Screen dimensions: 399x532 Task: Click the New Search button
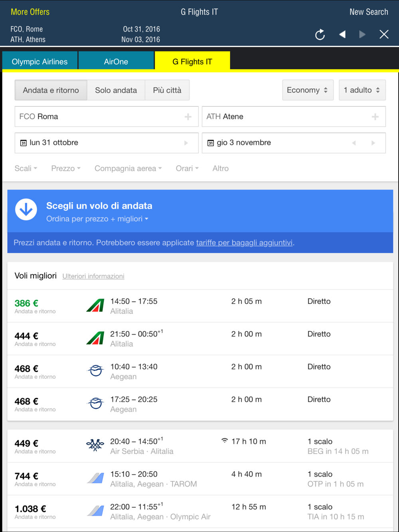pos(369,12)
